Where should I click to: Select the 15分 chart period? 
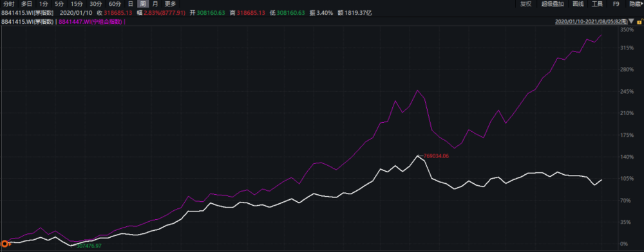(77, 4)
